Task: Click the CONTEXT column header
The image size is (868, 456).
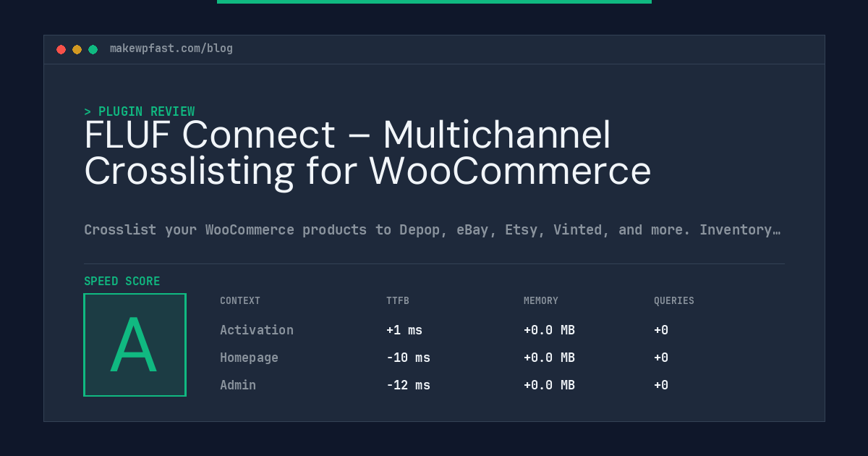Action: (240, 301)
